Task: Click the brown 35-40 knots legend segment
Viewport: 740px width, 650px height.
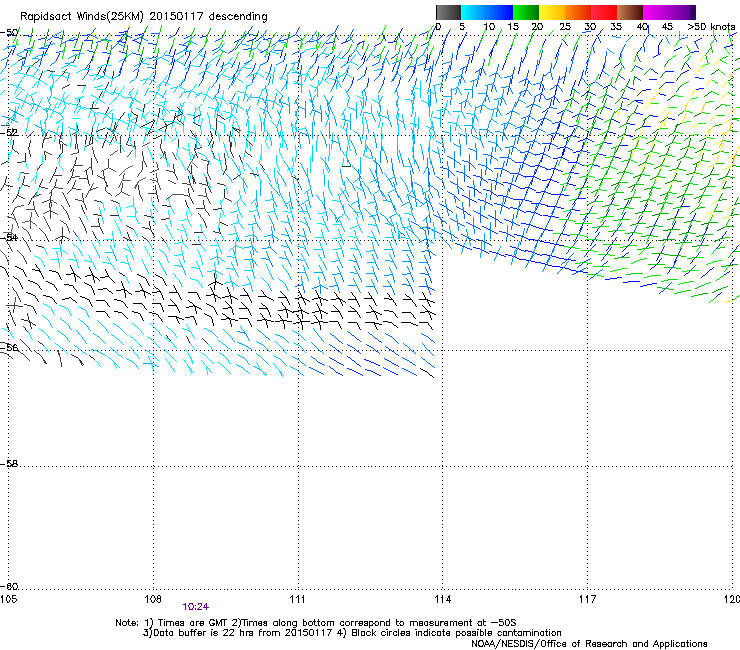Action: pos(630,12)
